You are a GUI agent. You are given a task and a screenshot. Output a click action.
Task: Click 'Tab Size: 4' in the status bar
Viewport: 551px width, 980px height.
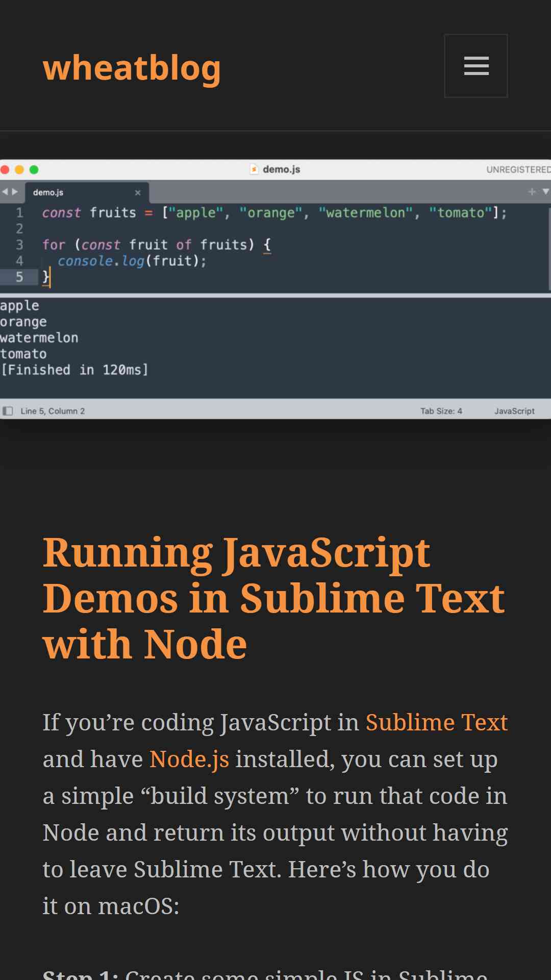coord(441,411)
